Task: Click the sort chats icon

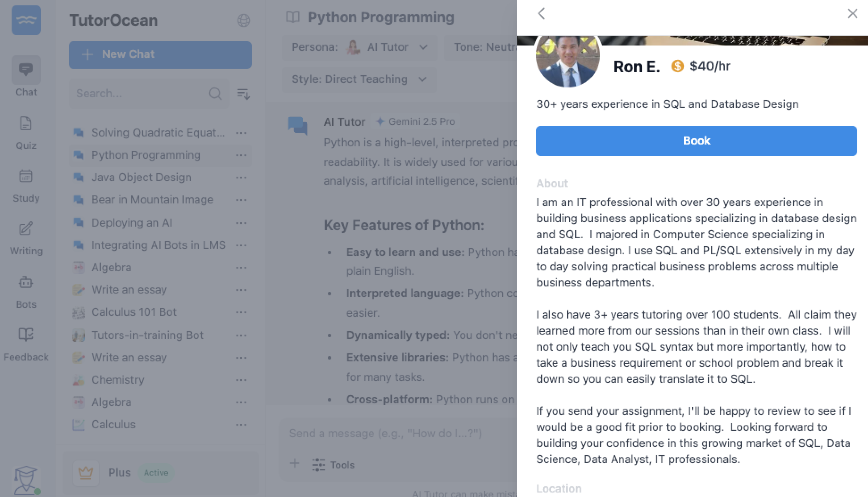Action: [x=243, y=94]
